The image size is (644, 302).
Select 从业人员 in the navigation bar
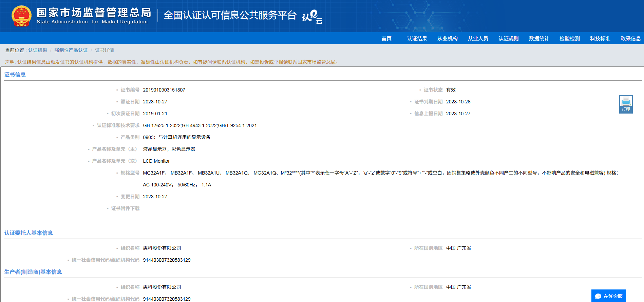coord(478,38)
